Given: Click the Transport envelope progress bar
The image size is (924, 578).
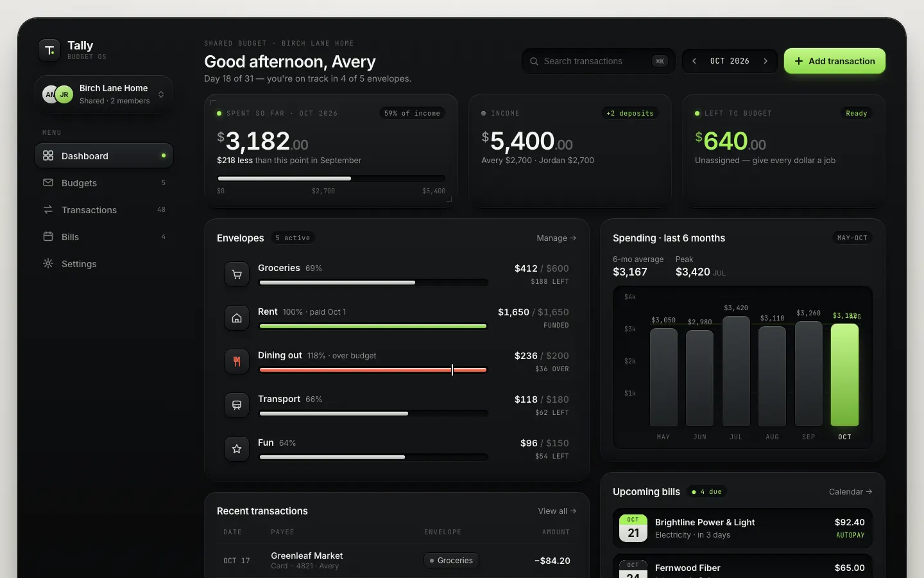Looking at the screenshot, I should [373, 414].
